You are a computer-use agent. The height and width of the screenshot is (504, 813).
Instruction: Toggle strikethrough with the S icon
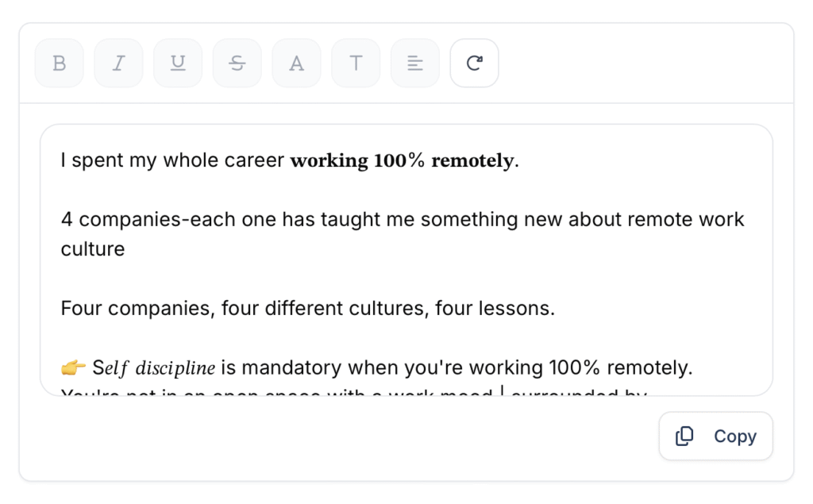[237, 63]
